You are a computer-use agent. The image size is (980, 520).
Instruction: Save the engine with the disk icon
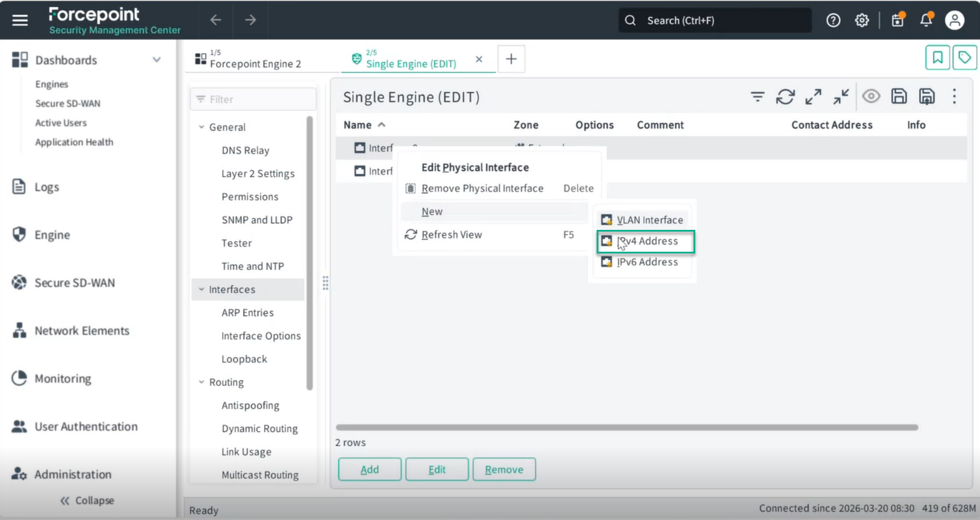(x=899, y=96)
